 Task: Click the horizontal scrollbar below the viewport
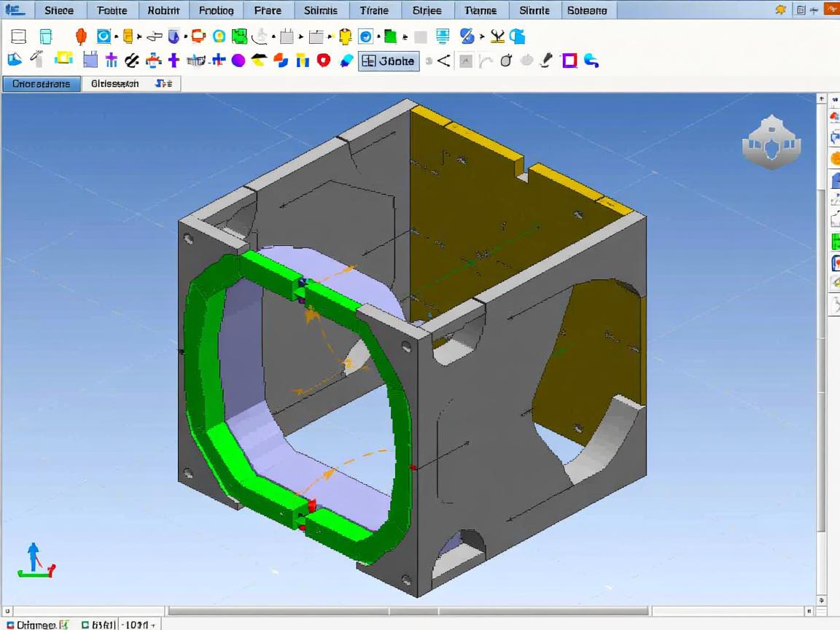click(408, 611)
